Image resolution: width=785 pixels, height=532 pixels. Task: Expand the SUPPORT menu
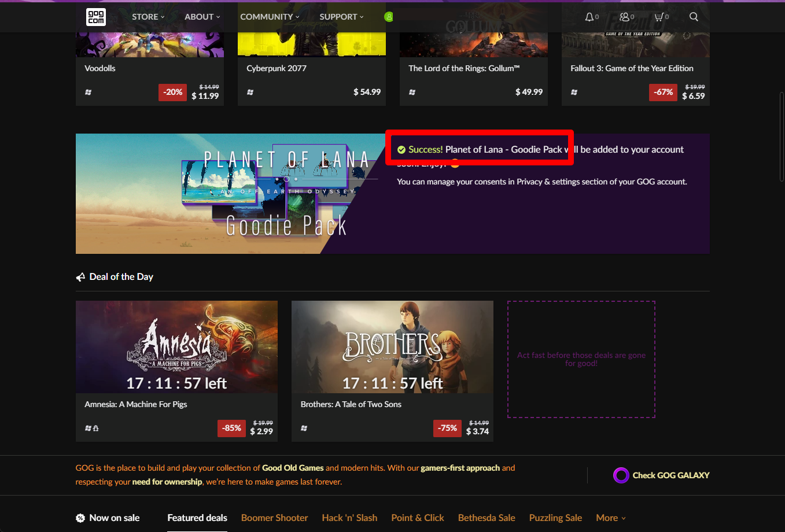tap(342, 17)
